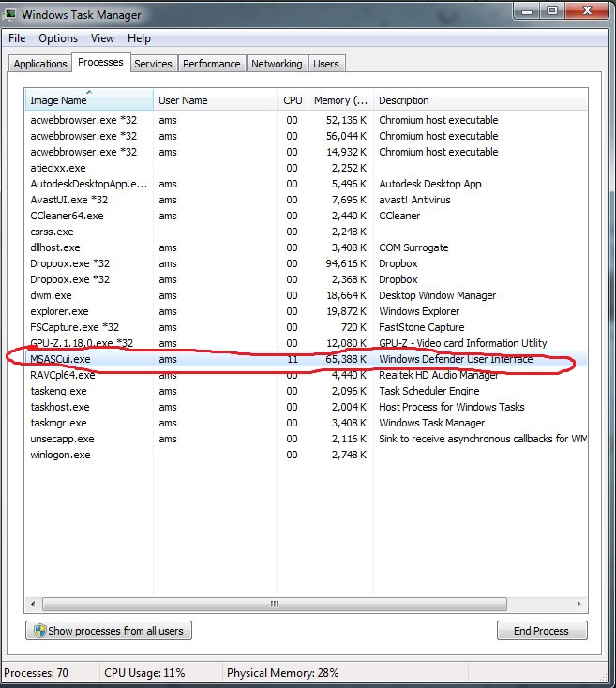The width and height of the screenshot is (616, 688).
Task: Select the Dropbox.exe row with 94,616 K
Action: [306, 263]
